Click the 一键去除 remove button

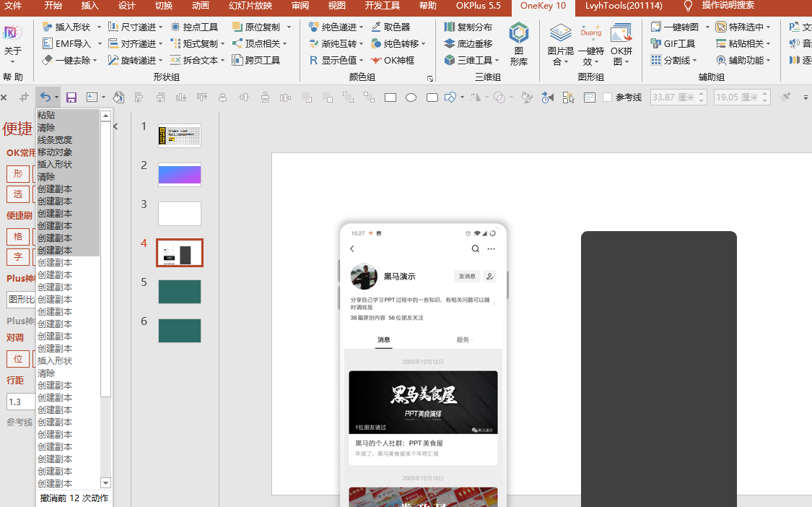(x=69, y=60)
